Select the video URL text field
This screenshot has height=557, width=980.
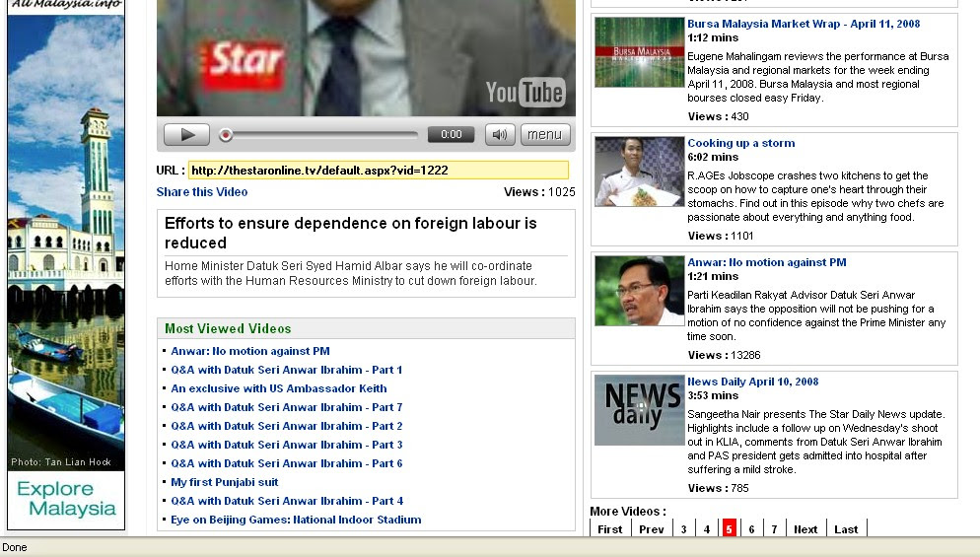coord(379,170)
